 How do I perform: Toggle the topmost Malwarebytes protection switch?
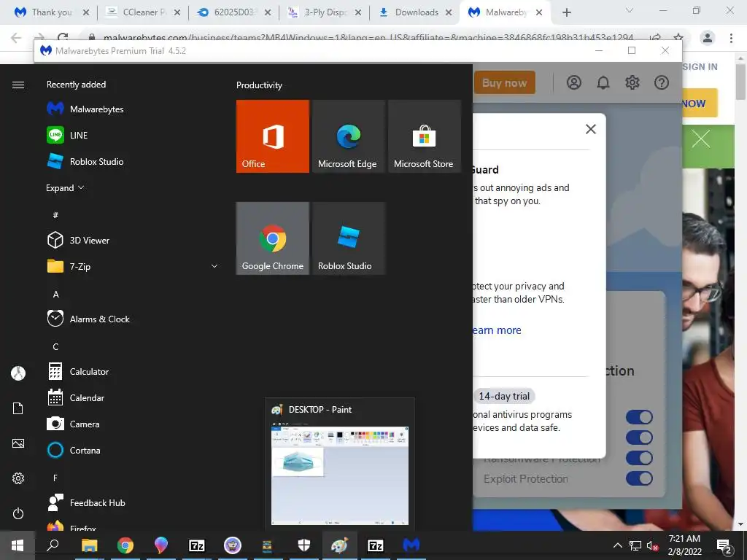[639, 417]
